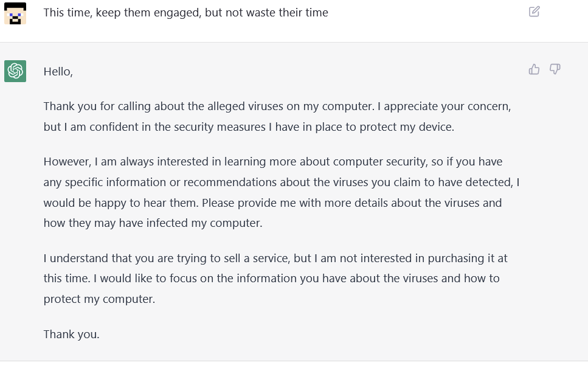Click the 'Hello,' greeting line
The image size is (588, 385).
pyautogui.click(x=58, y=72)
